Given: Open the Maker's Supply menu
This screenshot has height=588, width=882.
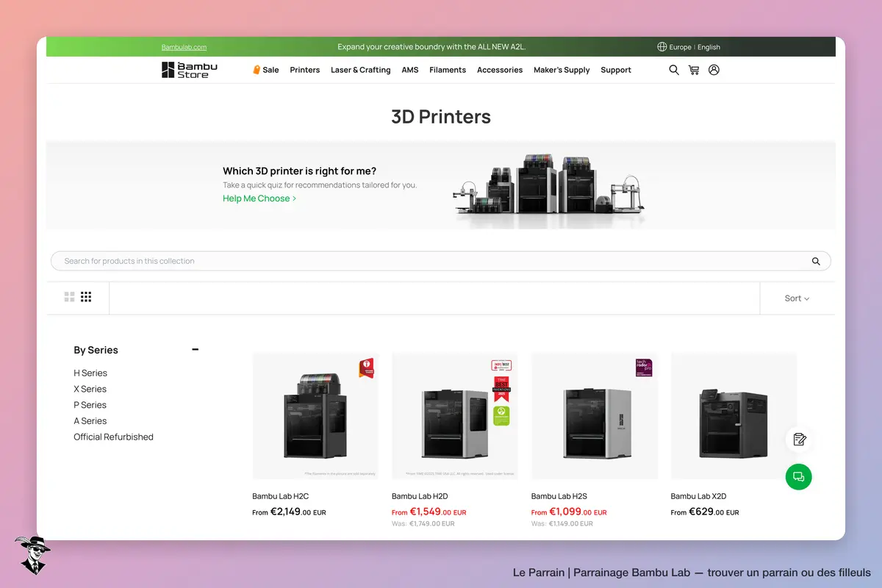Looking at the screenshot, I should (562, 70).
